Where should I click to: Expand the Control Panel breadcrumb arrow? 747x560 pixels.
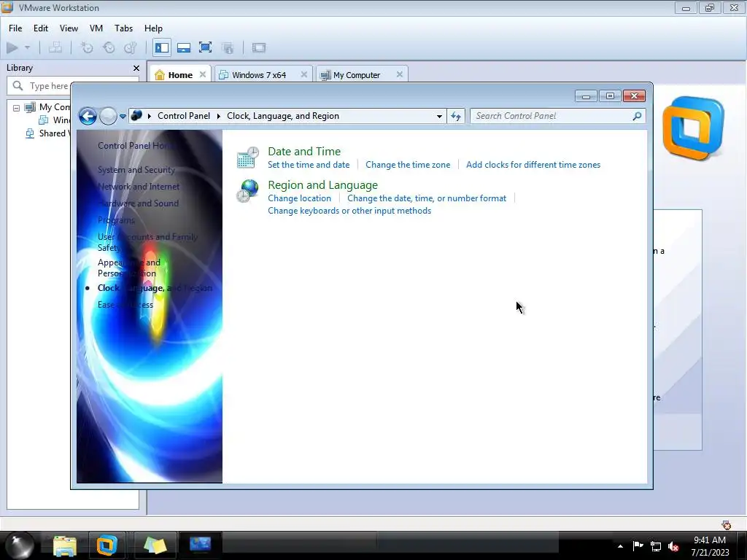(219, 116)
